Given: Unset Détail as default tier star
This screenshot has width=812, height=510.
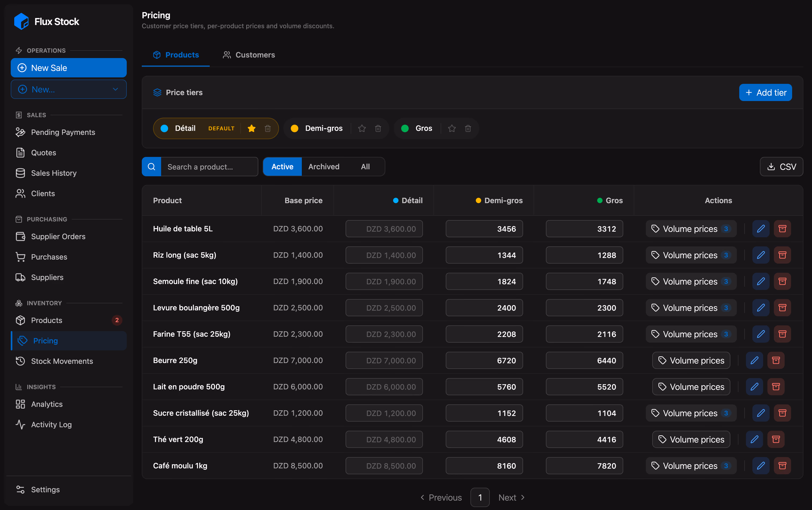Looking at the screenshot, I should point(251,128).
